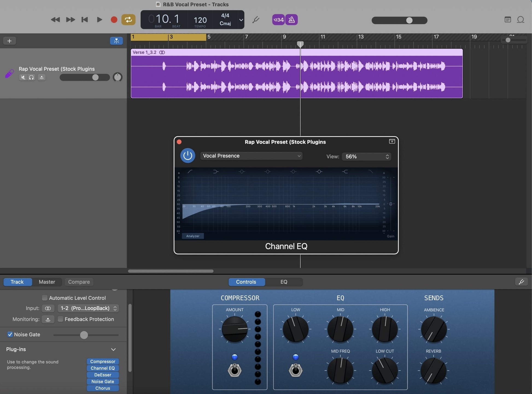Enable Automatic Level Control checkbox

pyautogui.click(x=45, y=298)
